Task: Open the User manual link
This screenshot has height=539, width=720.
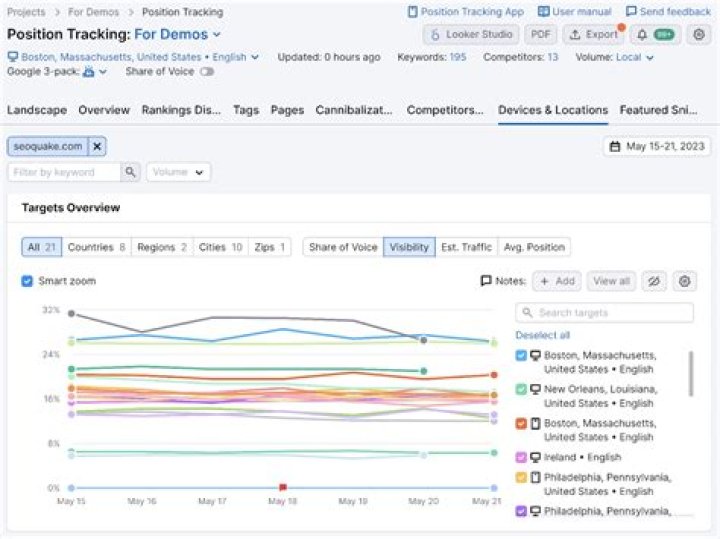Action: pos(574,12)
